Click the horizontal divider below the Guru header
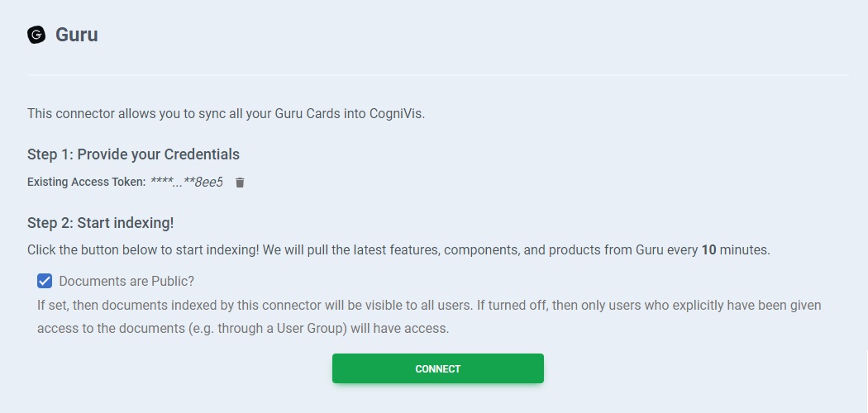868x413 pixels. click(x=438, y=75)
